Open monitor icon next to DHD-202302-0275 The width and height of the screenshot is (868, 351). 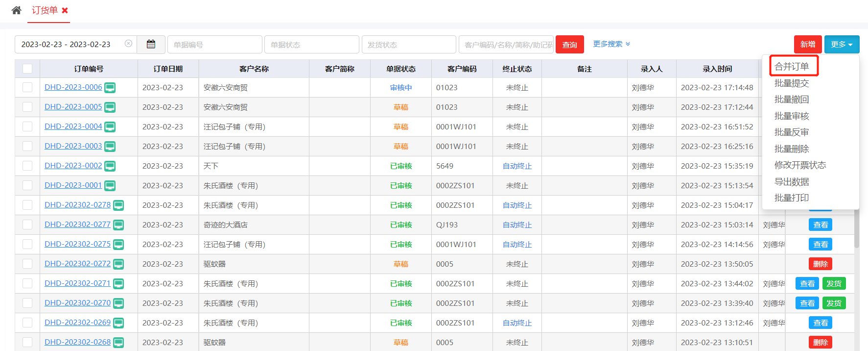click(118, 245)
